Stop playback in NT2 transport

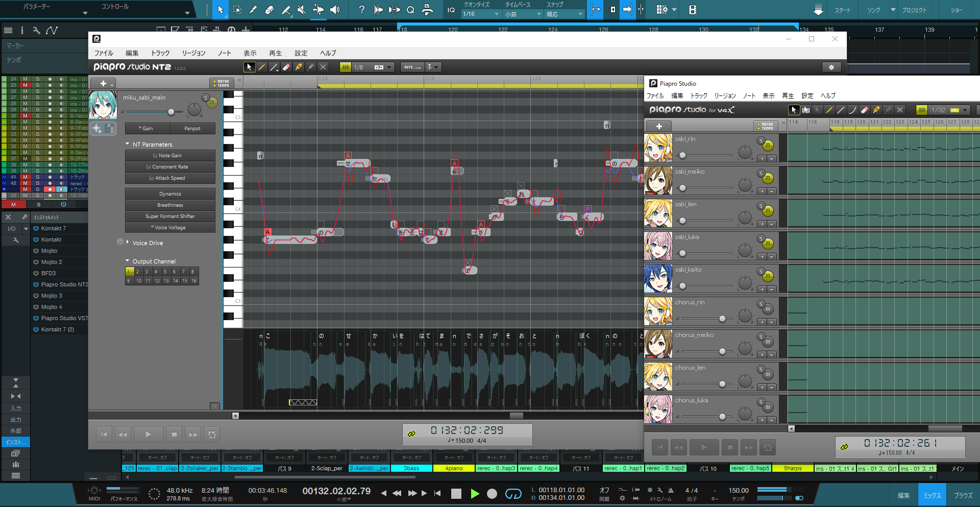click(x=174, y=434)
